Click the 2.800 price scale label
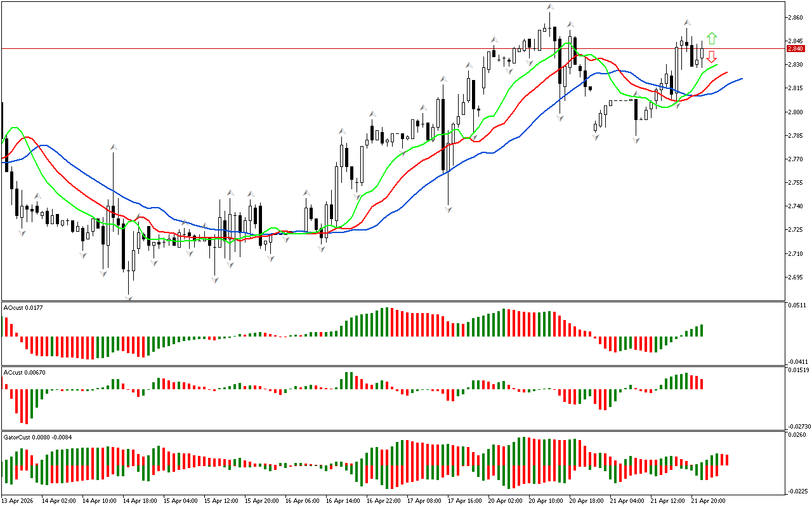 tap(794, 112)
